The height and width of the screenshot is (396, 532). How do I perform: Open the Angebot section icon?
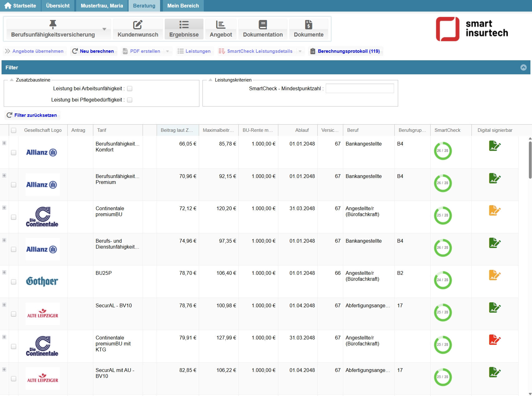point(221,25)
